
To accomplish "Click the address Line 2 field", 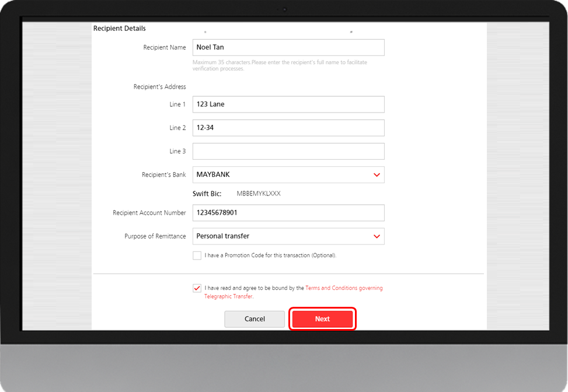I will click(x=288, y=128).
